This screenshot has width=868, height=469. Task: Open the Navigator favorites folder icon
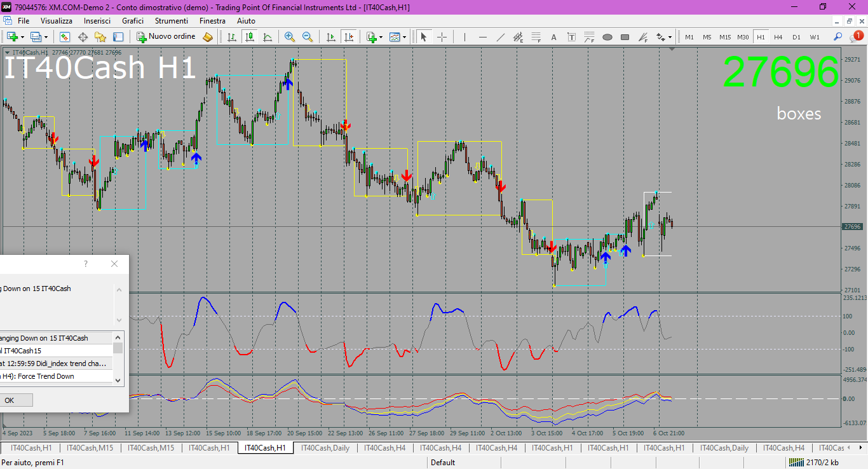tap(100, 37)
